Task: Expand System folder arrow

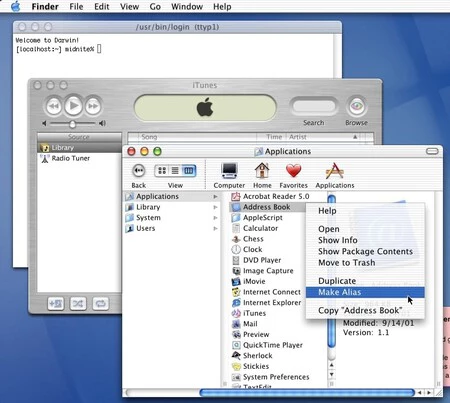Action: point(216,218)
